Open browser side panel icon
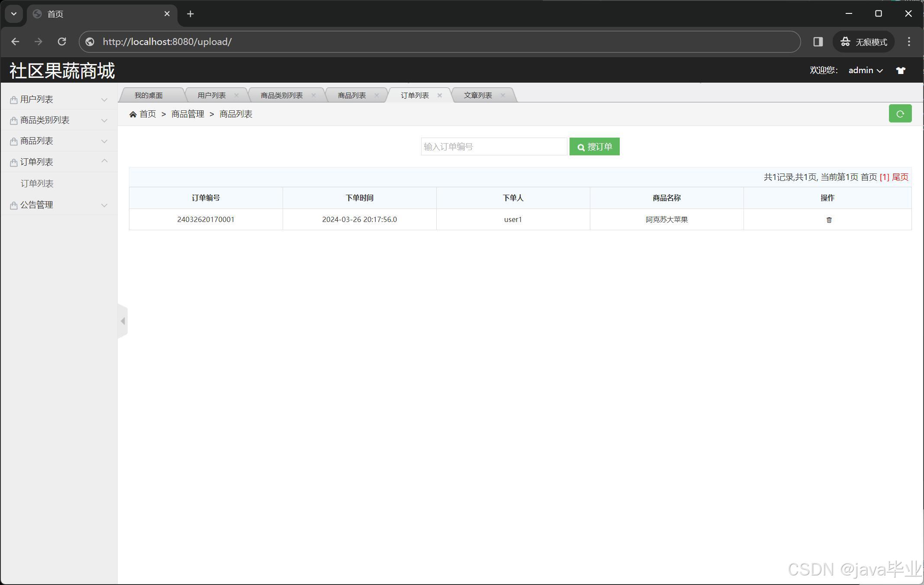This screenshot has height=585, width=924. point(818,42)
